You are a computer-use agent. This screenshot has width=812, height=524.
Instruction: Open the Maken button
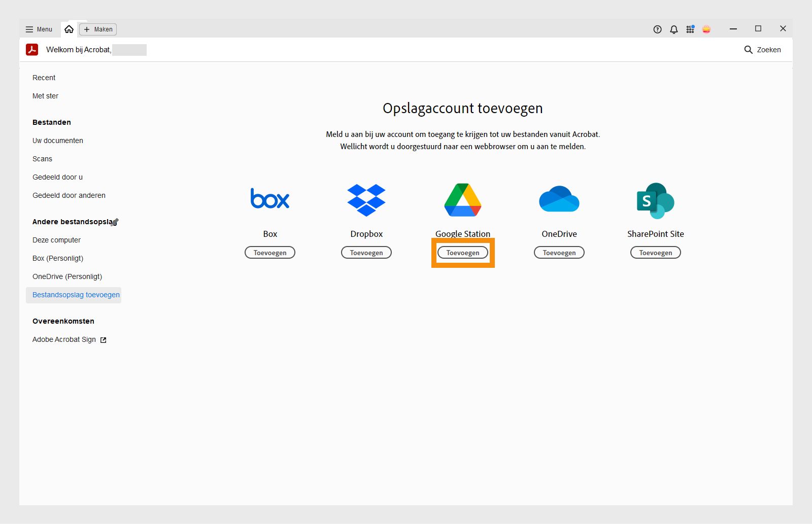point(97,29)
